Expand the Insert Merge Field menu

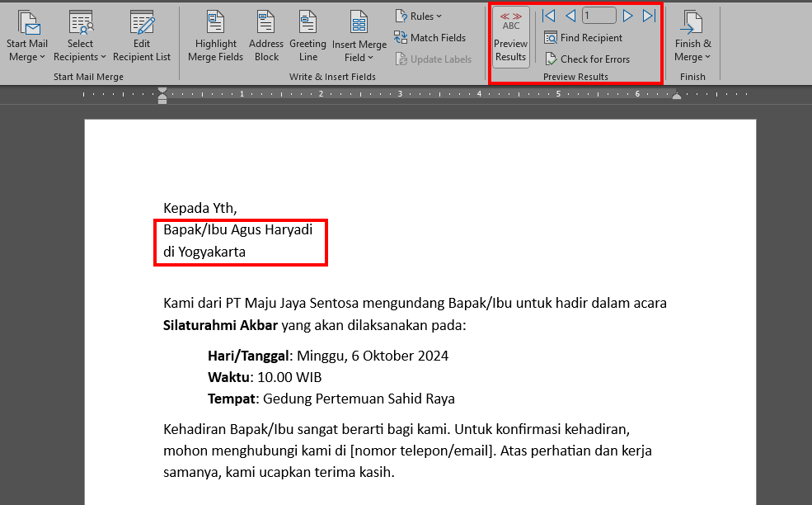[359, 34]
